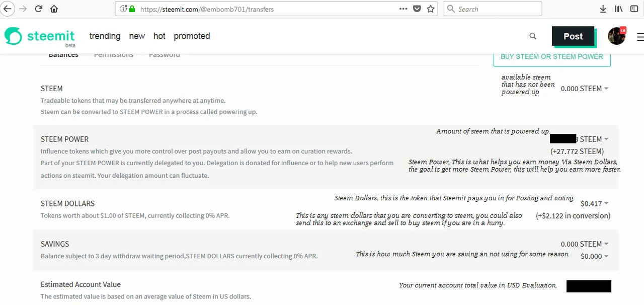Open the promoted posts link

tap(192, 36)
